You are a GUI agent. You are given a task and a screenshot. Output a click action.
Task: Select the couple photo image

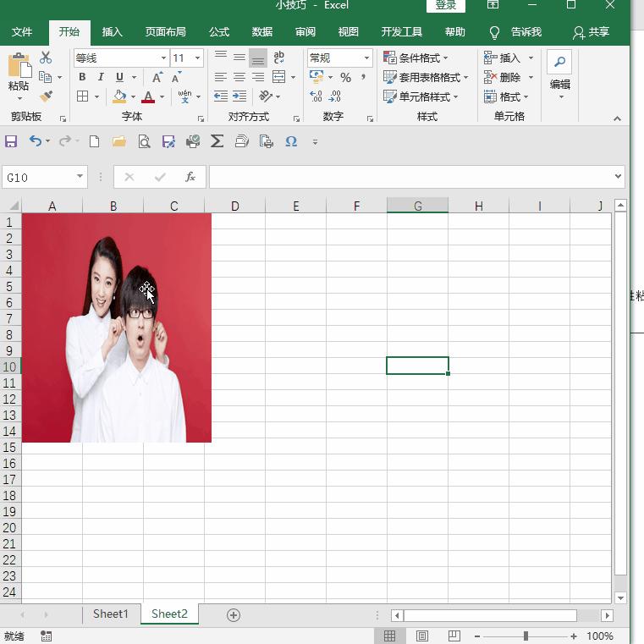(x=117, y=328)
